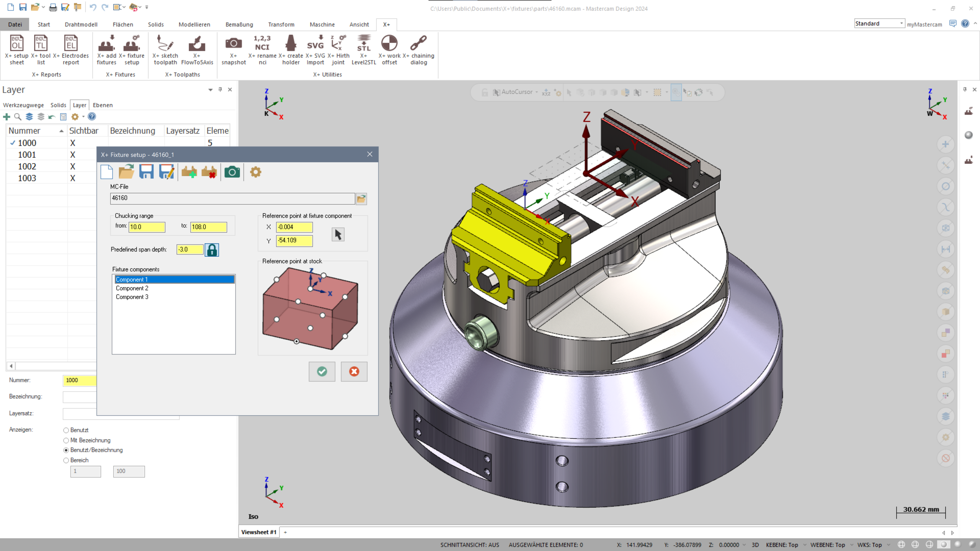Toggle visibility of layer 1002
The width and height of the screenshot is (980, 551).
click(x=73, y=166)
